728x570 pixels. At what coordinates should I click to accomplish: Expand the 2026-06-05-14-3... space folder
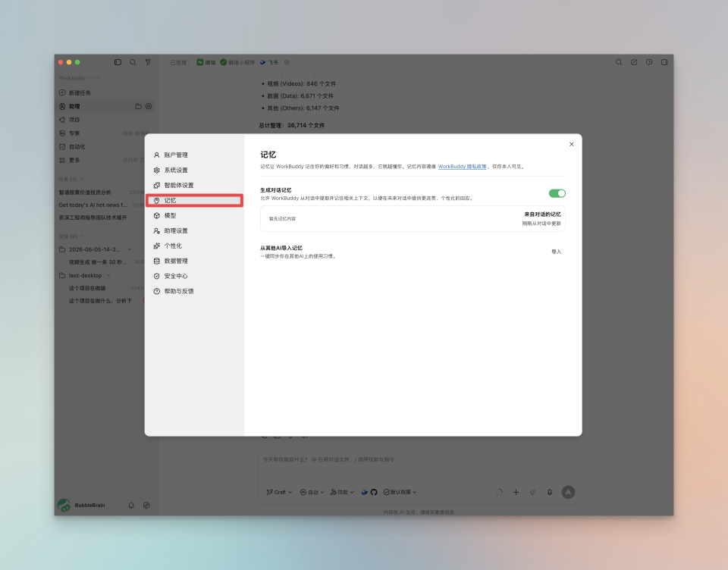point(95,249)
